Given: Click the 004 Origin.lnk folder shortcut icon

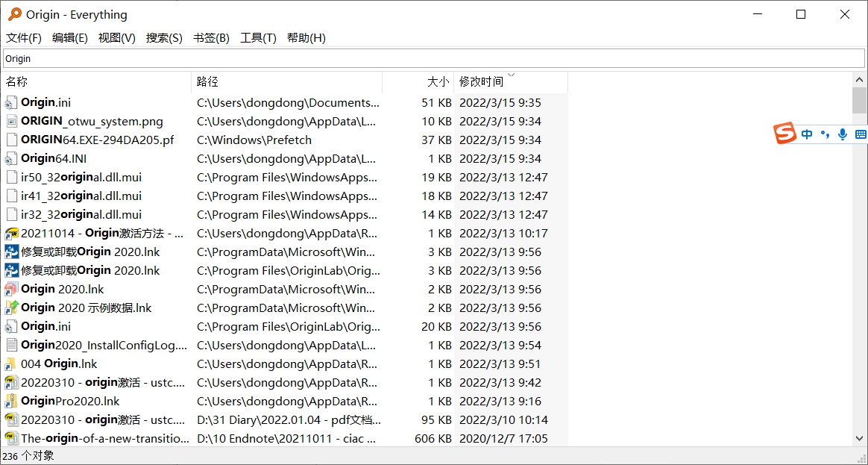Looking at the screenshot, I should (11, 364).
